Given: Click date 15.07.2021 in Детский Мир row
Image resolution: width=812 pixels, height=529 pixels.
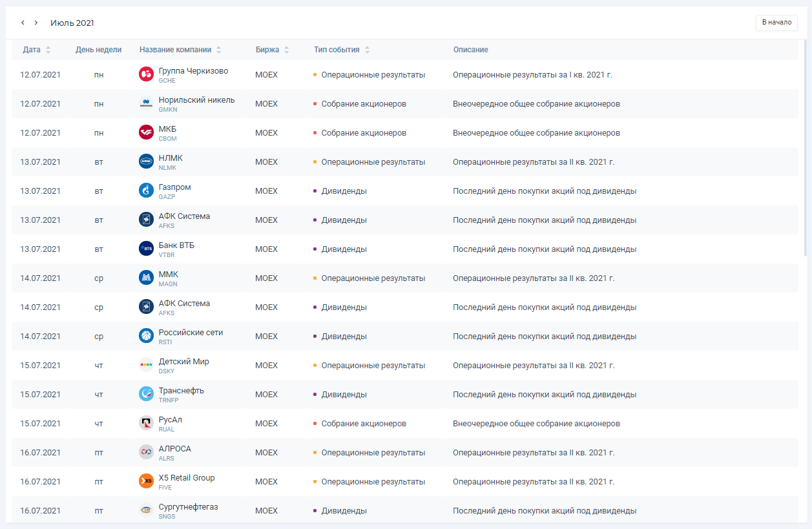Looking at the screenshot, I should 40,365.
